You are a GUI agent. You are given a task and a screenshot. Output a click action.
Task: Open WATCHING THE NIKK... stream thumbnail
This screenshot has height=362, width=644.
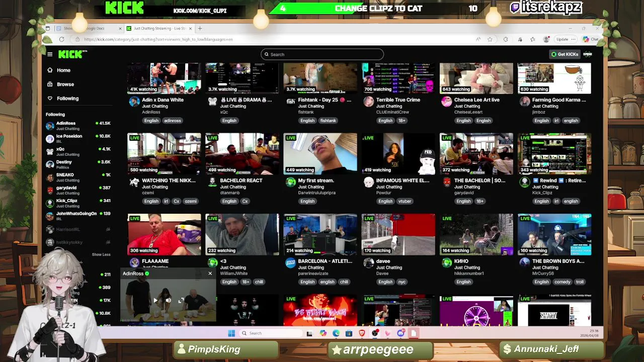coord(164,153)
